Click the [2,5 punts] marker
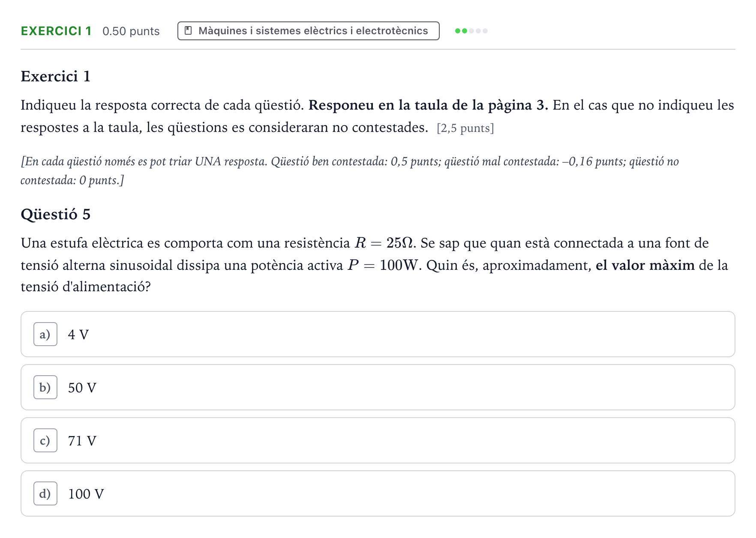Viewport: 756px width, 538px height. tap(465, 128)
